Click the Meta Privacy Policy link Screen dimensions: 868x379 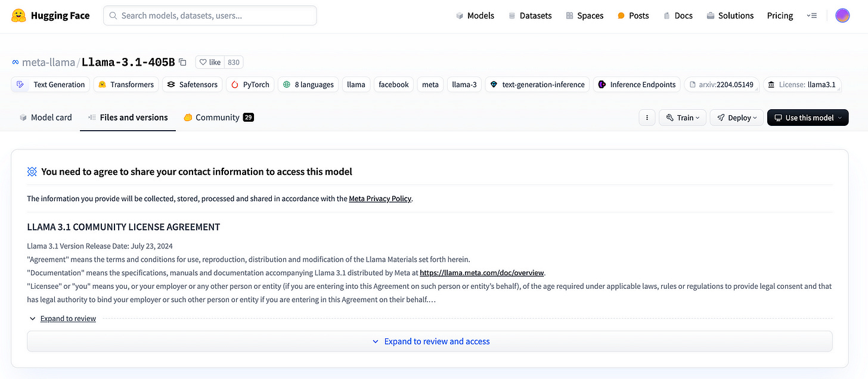(380, 198)
